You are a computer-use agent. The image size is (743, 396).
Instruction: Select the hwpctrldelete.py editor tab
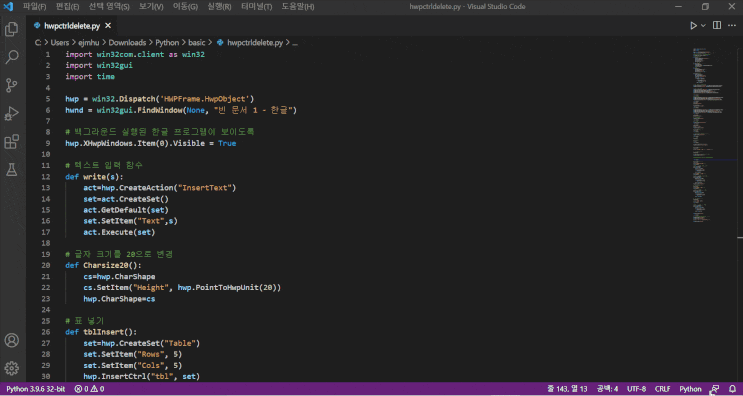click(73, 26)
